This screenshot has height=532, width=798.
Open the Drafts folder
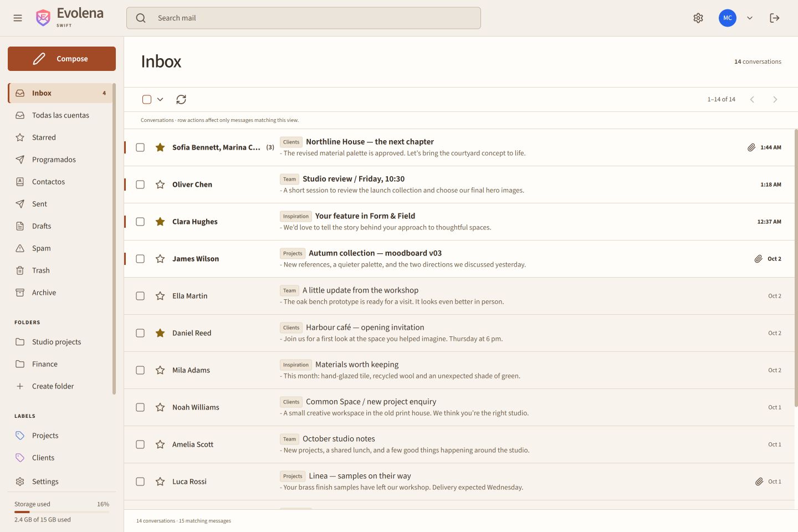[60, 226]
